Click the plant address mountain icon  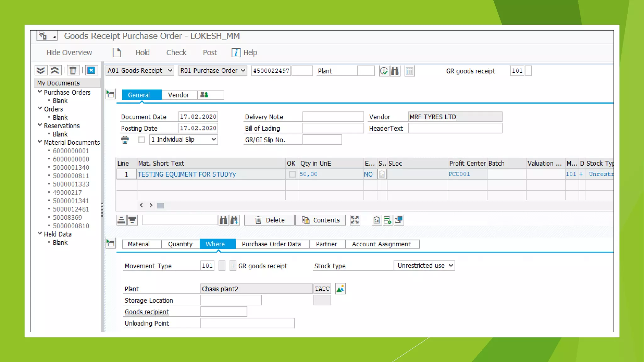(x=340, y=289)
